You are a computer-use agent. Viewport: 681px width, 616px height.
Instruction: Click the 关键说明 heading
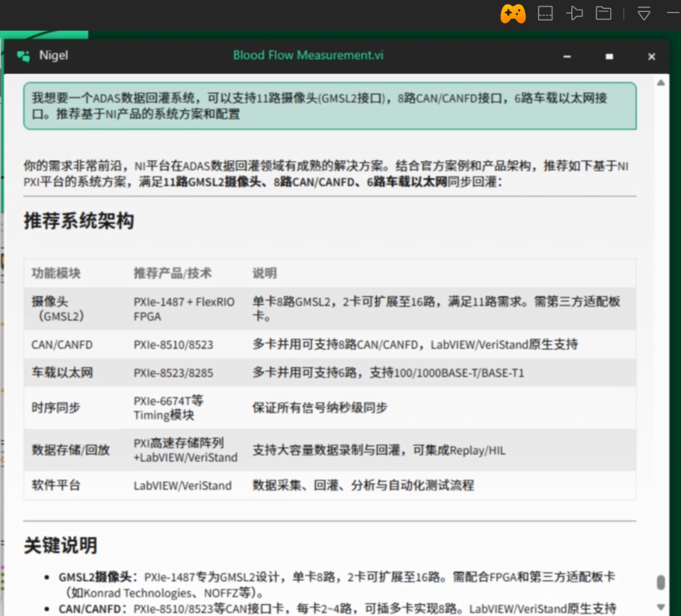pos(61,545)
